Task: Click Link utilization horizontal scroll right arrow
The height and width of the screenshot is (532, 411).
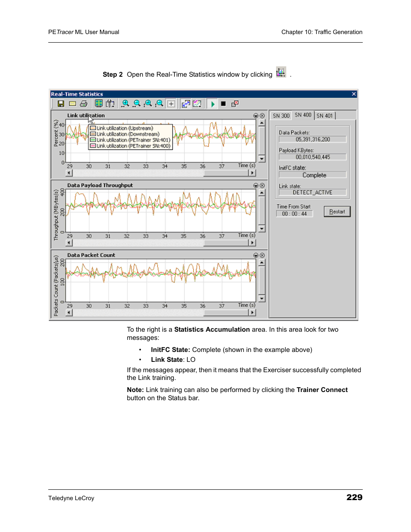Action: coord(252,173)
